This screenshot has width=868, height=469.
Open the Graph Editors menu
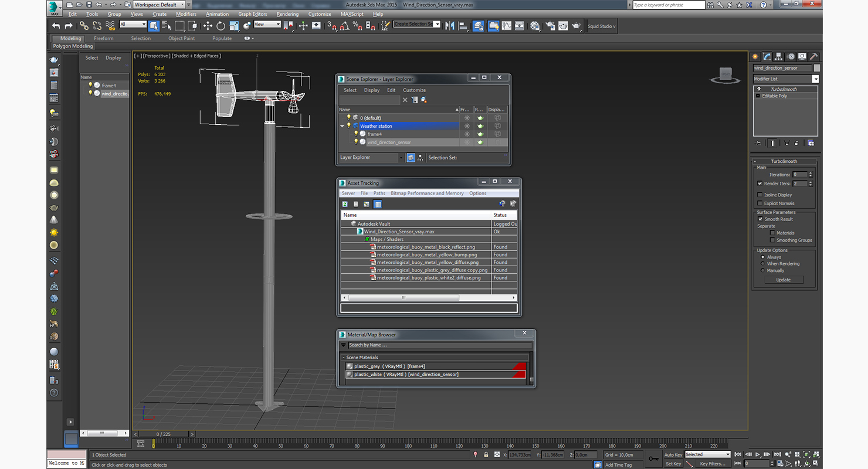click(x=253, y=14)
